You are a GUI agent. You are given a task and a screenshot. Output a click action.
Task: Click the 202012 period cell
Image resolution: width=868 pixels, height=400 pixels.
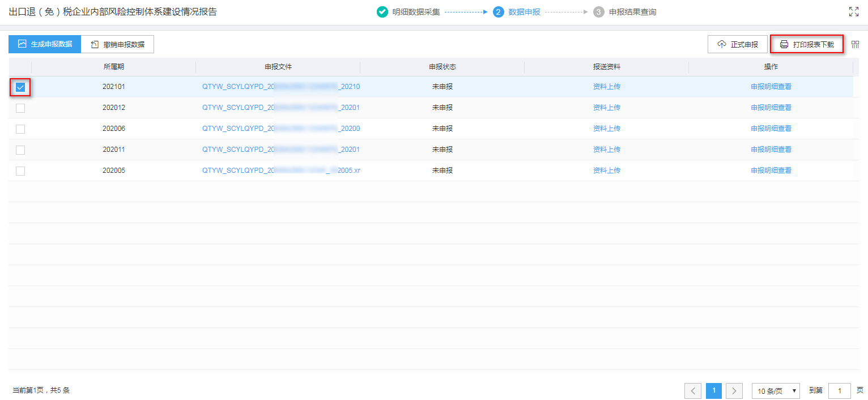tap(114, 108)
